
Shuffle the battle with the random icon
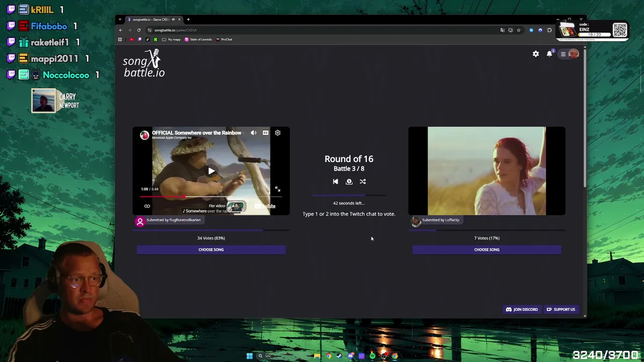coord(363,182)
